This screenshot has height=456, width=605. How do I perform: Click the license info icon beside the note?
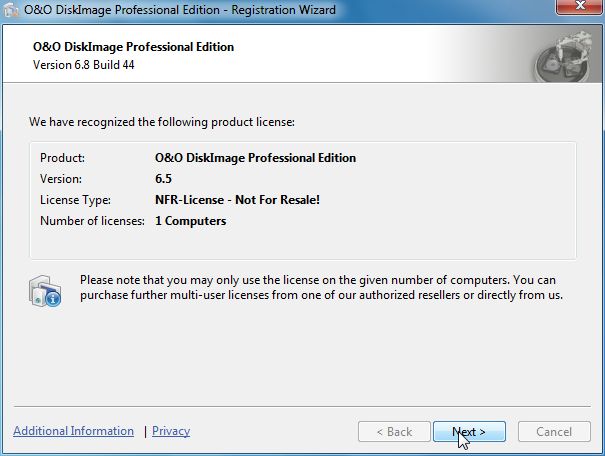pyautogui.click(x=45, y=291)
